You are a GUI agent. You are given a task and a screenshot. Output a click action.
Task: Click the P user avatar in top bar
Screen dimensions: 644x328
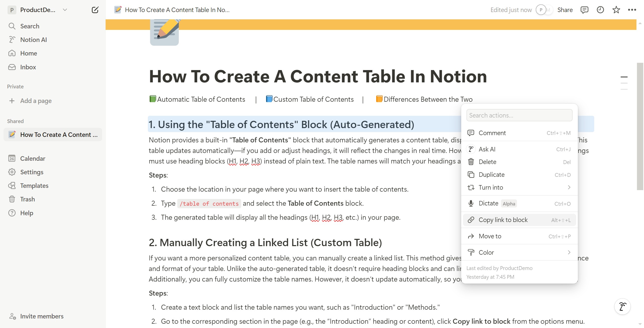click(541, 10)
